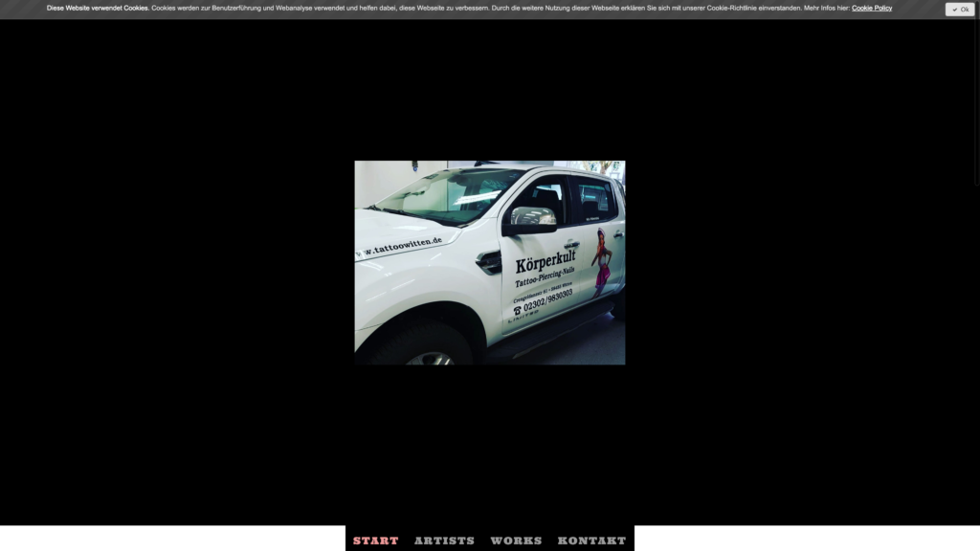Image resolution: width=980 pixels, height=551 pixels.
Task: Click the checkmark icon beside Ok
Action: 954,10
